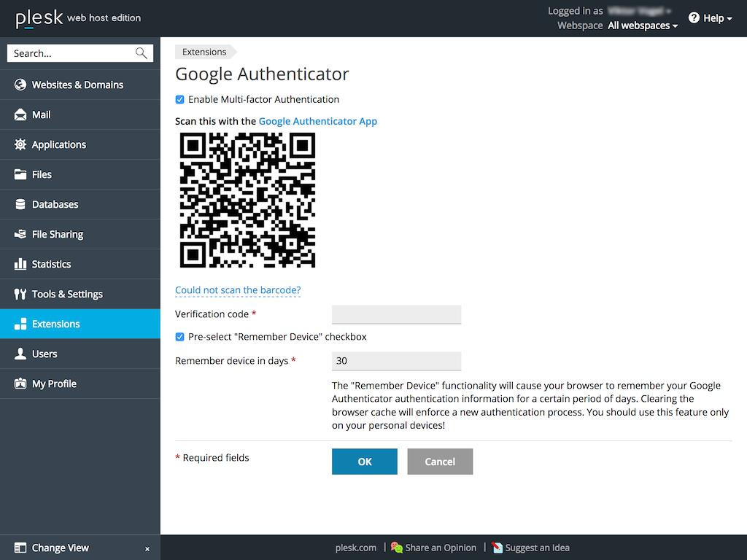Screen dimensions: 747x560
Task: Select the Applications sidebar icon
Action: [20, 144]
